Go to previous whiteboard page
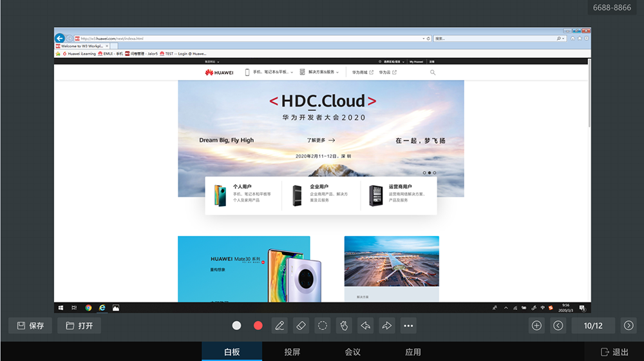644x361 pixels. (558, 326)
